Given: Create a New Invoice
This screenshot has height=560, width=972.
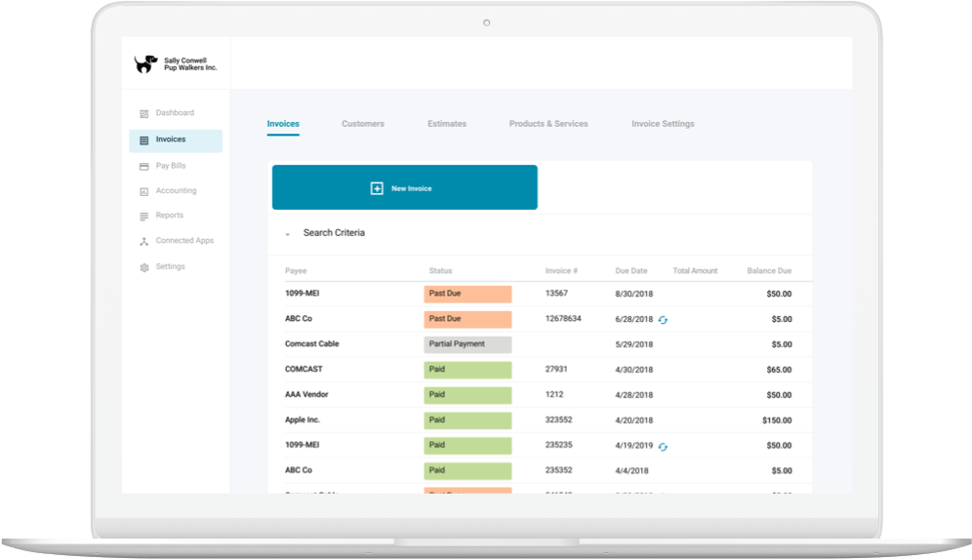Looking at the screenshot, I should coord(404,188).
